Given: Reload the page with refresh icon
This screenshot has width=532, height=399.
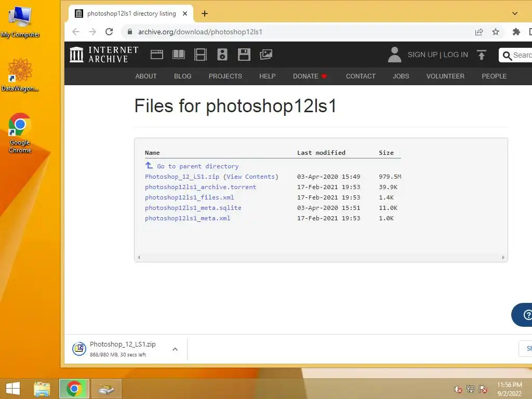Looking at the screenshot, I should pyautogui.click(x=109, y=32).
